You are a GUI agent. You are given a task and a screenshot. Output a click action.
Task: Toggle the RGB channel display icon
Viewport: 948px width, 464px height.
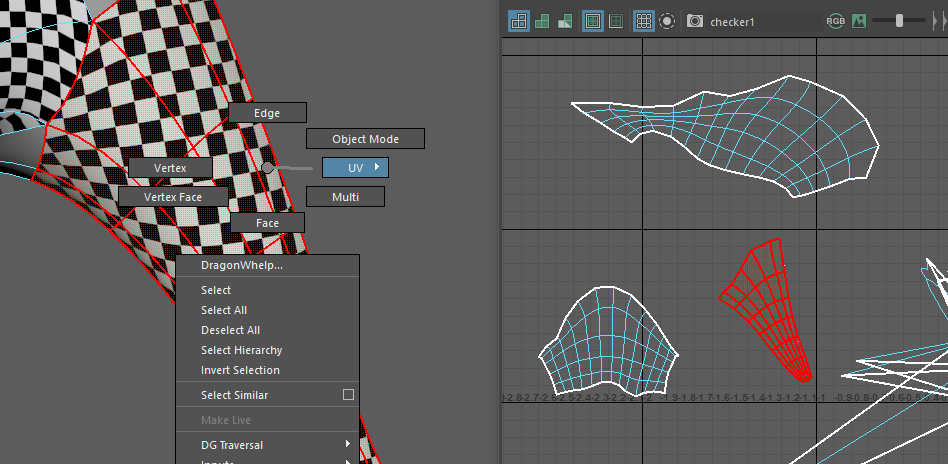tap(835, 21)
